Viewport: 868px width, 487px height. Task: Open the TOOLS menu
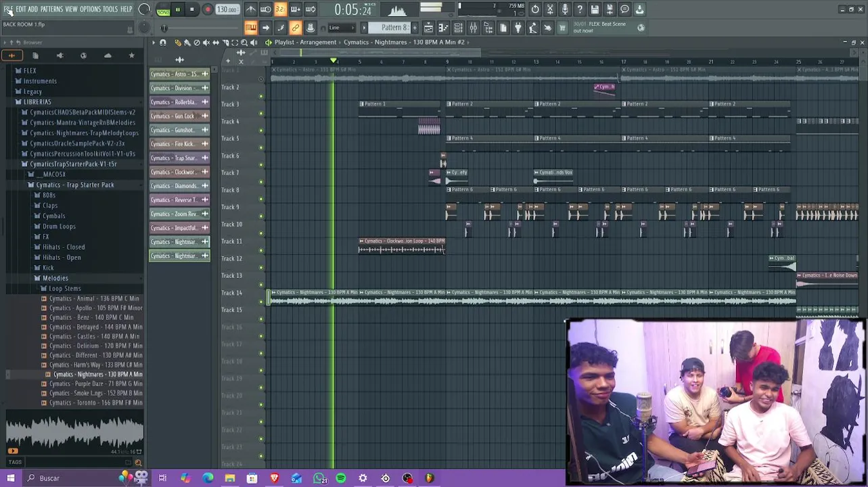[110, 9]
